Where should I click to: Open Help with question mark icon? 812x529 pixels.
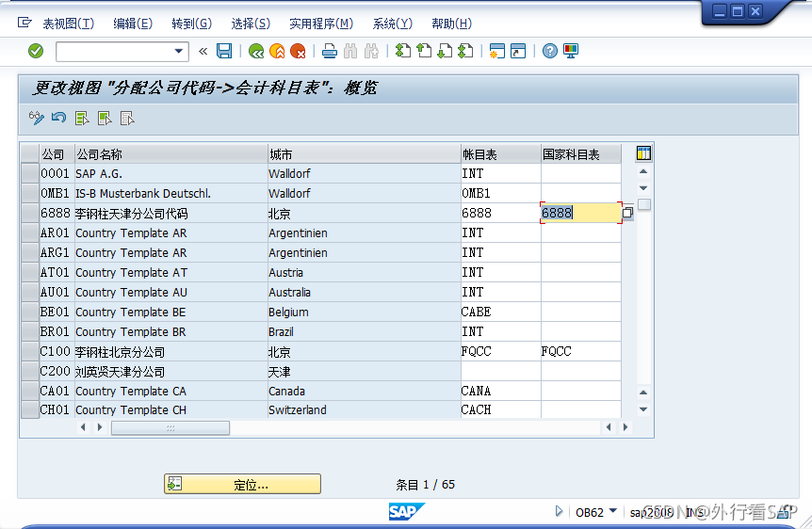pos(550,51)
